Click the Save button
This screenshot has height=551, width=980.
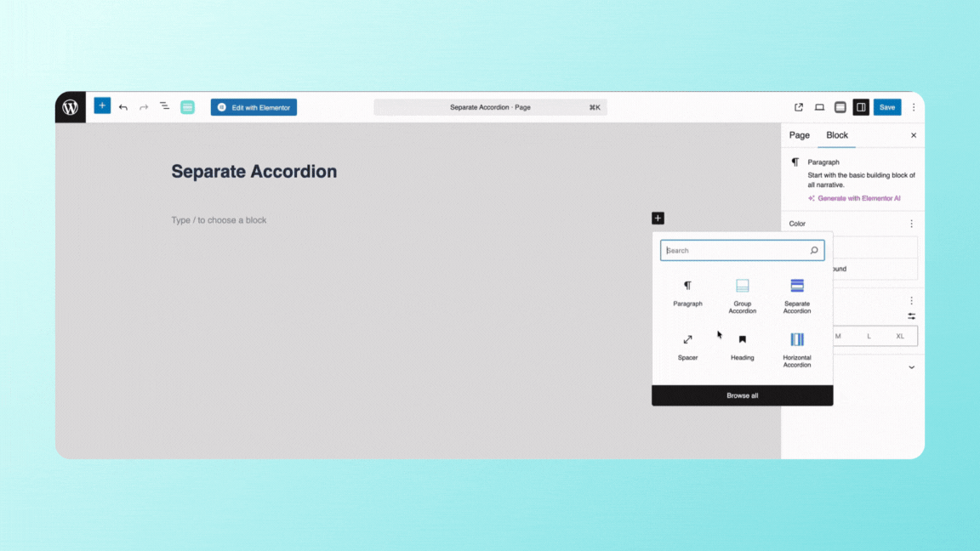point(887,107)
